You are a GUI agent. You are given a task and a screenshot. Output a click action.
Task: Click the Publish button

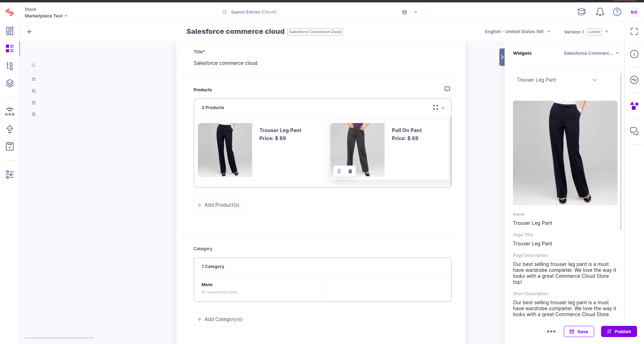click(x=619, y=331)
